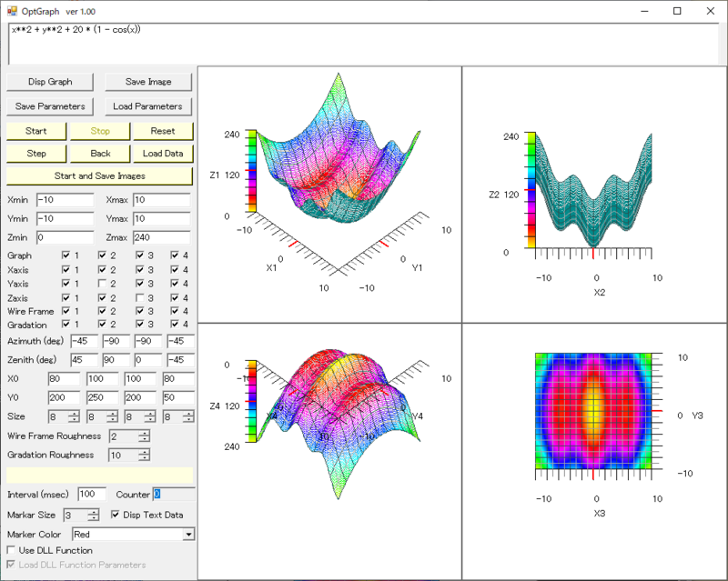The width and height of the screenshot is (728, 581).
Task: Open Load Parameters dialog
Action: 147,106
